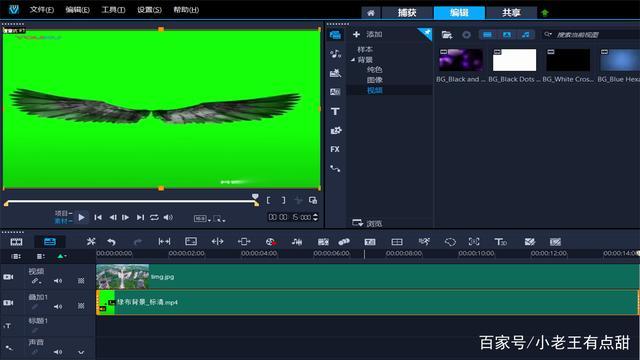Toggle audio files display filter
This screenshot has width=640, height=360.
(526, 35)
